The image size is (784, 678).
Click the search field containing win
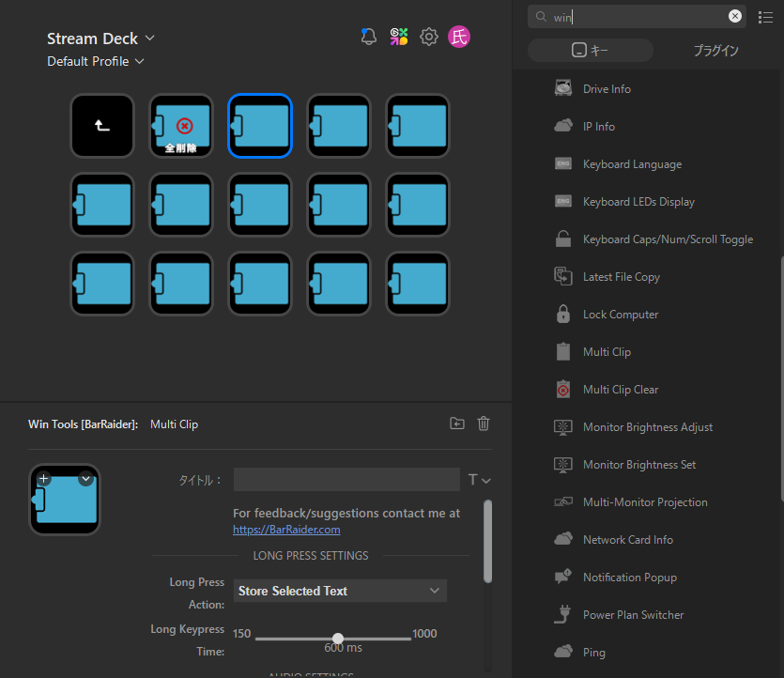(637, 17)
